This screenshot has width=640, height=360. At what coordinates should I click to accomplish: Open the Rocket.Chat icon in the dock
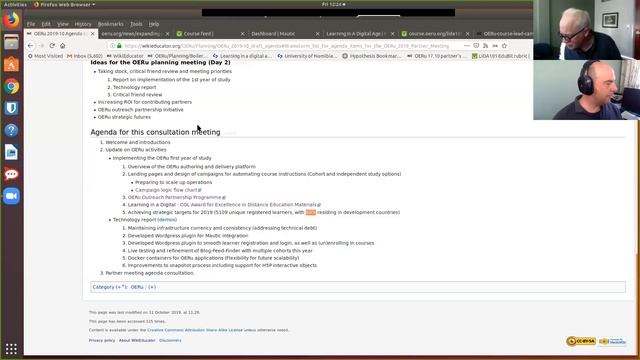11,174
